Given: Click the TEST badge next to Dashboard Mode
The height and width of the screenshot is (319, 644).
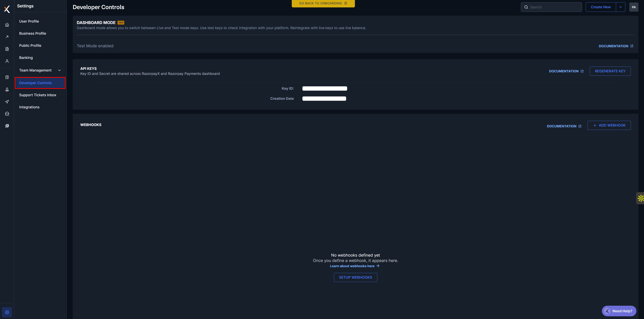Looking at the screenshot, I should [x=121, y=23].
